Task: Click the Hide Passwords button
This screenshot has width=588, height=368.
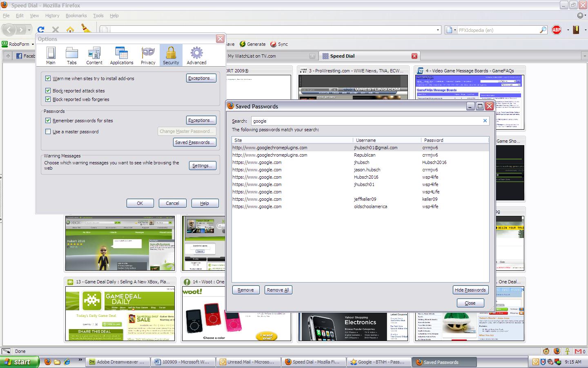Action: (470, 290)
